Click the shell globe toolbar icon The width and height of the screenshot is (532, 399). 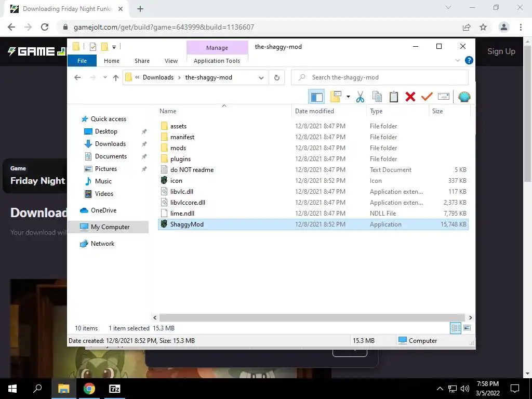(x=464, y=97)
